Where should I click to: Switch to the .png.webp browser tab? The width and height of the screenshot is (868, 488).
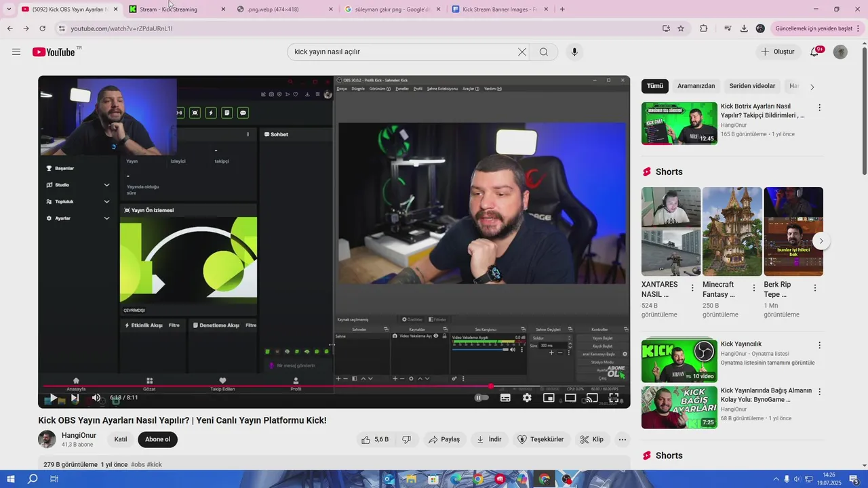pyautogui.click(x=285, y=9)
